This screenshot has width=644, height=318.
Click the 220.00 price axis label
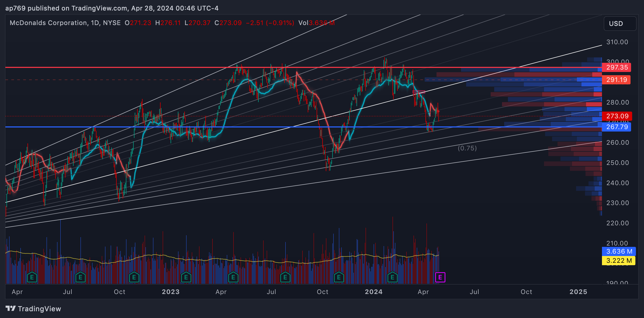tap(618, 223)
